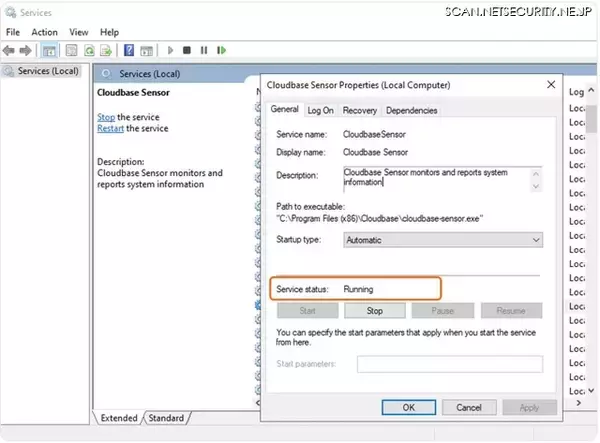Click the Stop Service square icon

coord(187,50)
